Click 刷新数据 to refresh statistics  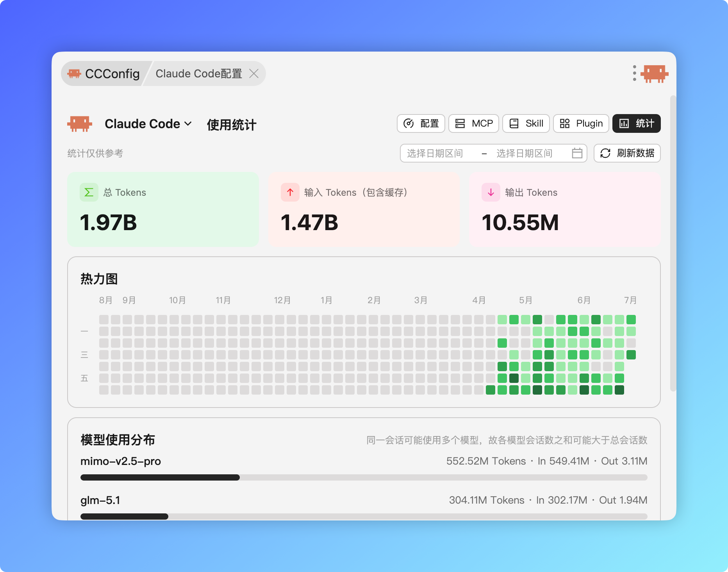(x=627, y=153)
